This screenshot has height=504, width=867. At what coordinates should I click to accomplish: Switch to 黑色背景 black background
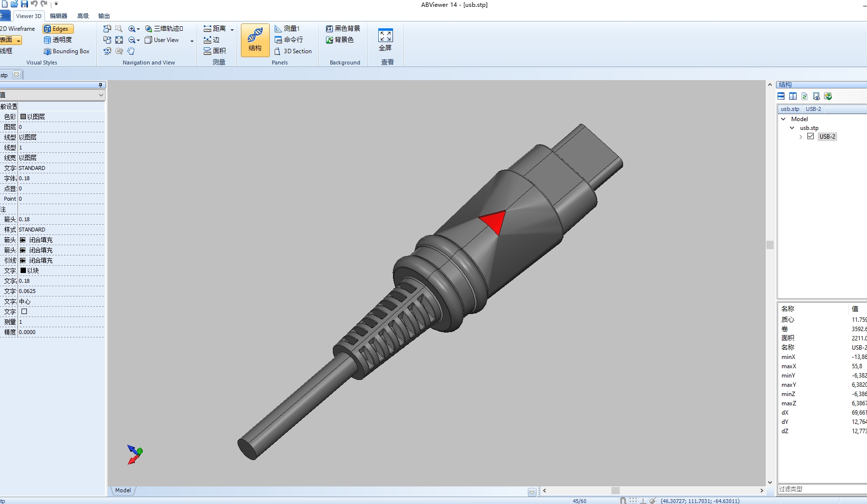[x=343, y=29]
